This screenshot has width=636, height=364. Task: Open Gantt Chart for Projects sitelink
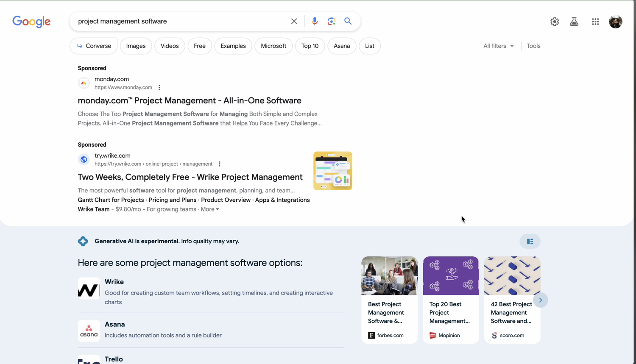[111, 200]
